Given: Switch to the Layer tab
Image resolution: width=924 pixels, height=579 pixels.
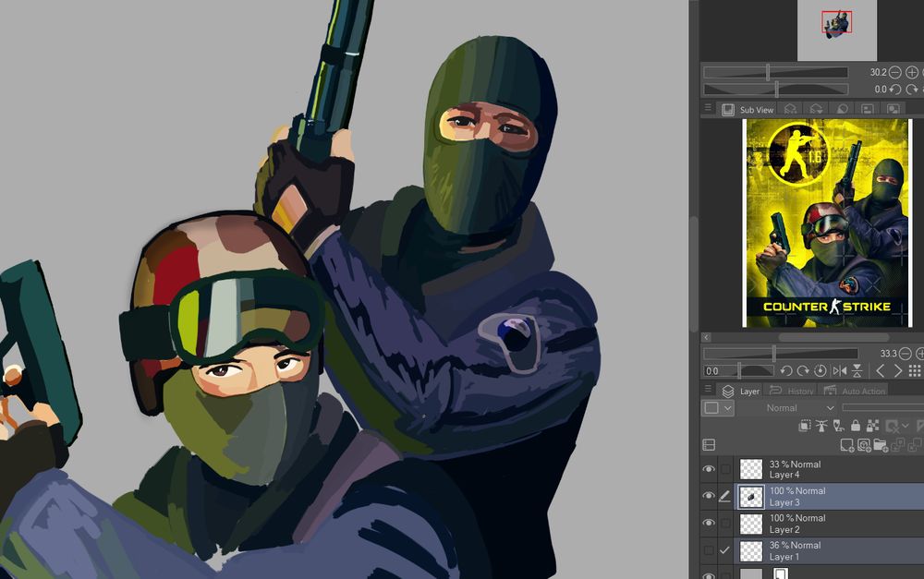Looking at the screenshot, I should (741, 392).
